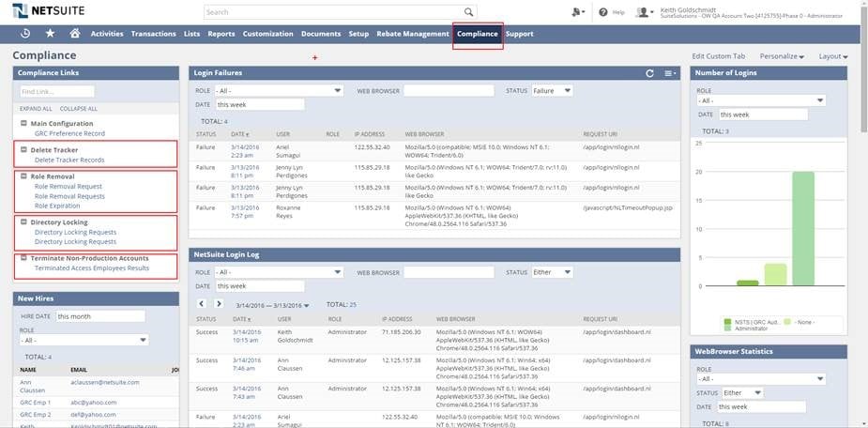This screenshot has height=428, width=868.
Task: Open the Lists menu
Action: (x=191, y=34)
